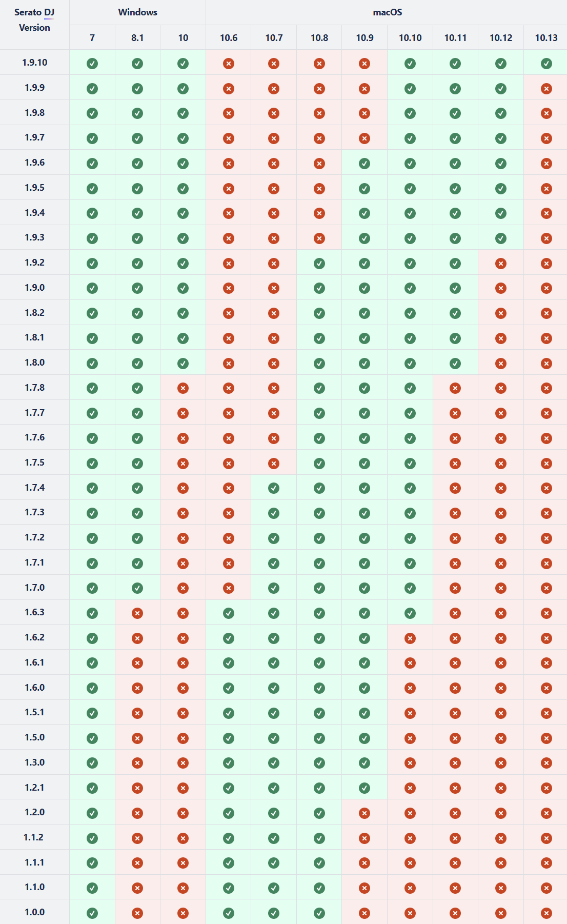Click the red cross for 1.9.2 on macOS 10.12

pos(501,264)
